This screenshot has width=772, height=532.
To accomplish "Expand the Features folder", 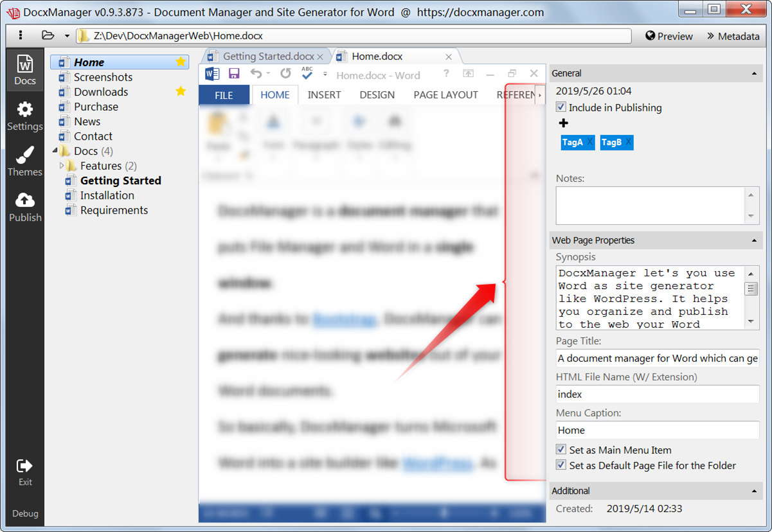I will coord(62,166).
